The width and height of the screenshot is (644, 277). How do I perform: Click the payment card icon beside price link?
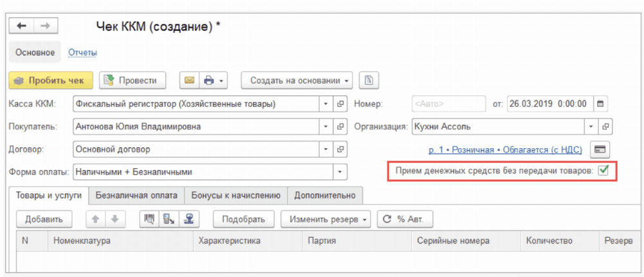tap(600, 149)
